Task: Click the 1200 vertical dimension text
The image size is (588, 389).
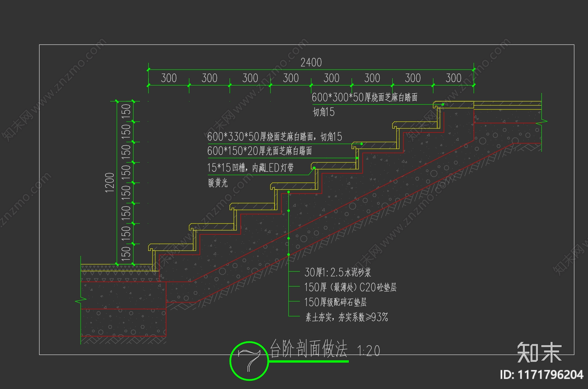Action: [110, 182]
